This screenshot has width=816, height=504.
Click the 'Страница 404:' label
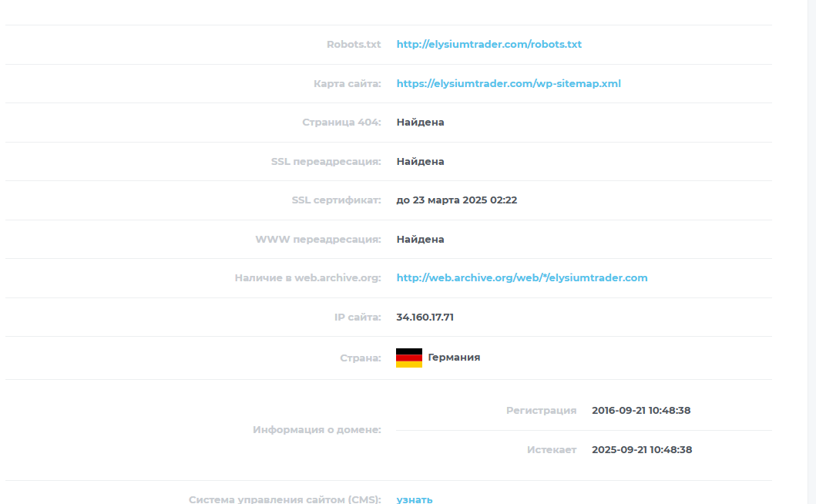pyautogui.click(x=341, y=123)
